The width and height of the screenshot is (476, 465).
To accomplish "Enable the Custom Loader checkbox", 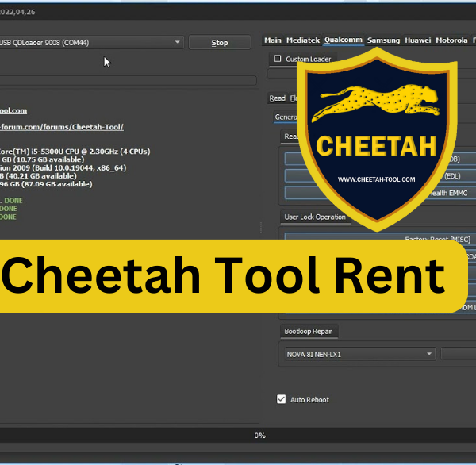I will click(x=278, y=59).
